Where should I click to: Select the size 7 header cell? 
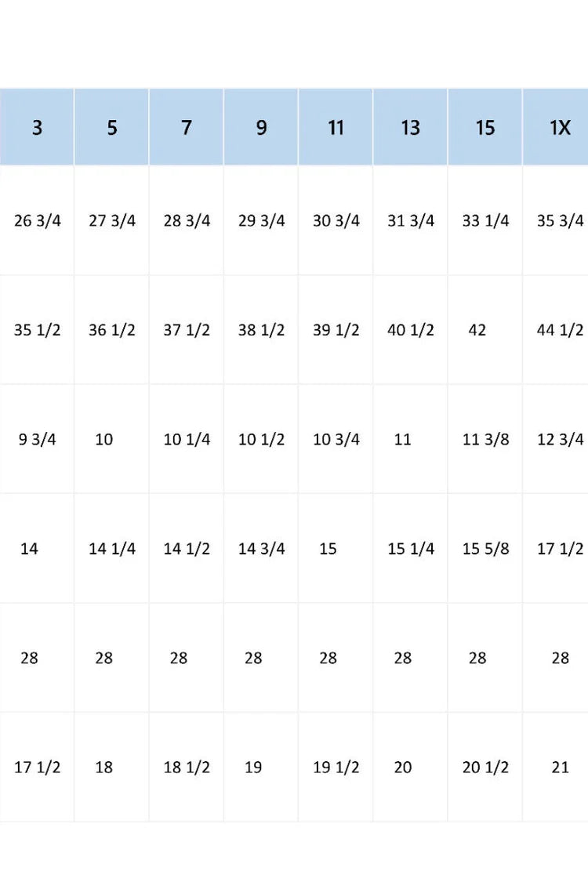pos(187,127)
